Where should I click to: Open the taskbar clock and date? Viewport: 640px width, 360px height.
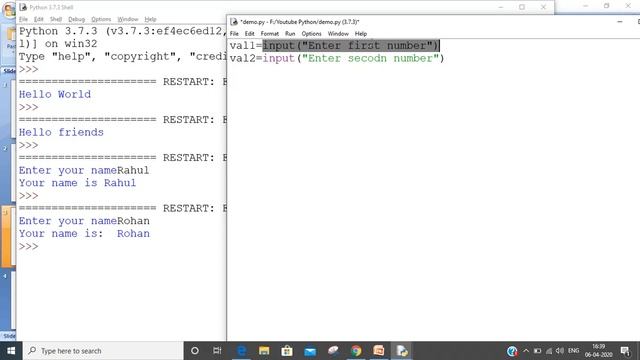click(598, 351)
